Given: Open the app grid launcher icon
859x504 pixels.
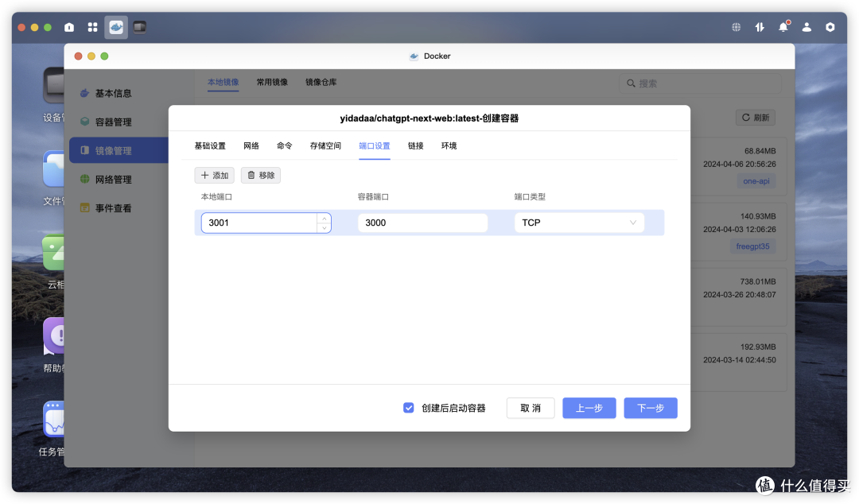Looking at the screenshot, I should coord(92,27).
